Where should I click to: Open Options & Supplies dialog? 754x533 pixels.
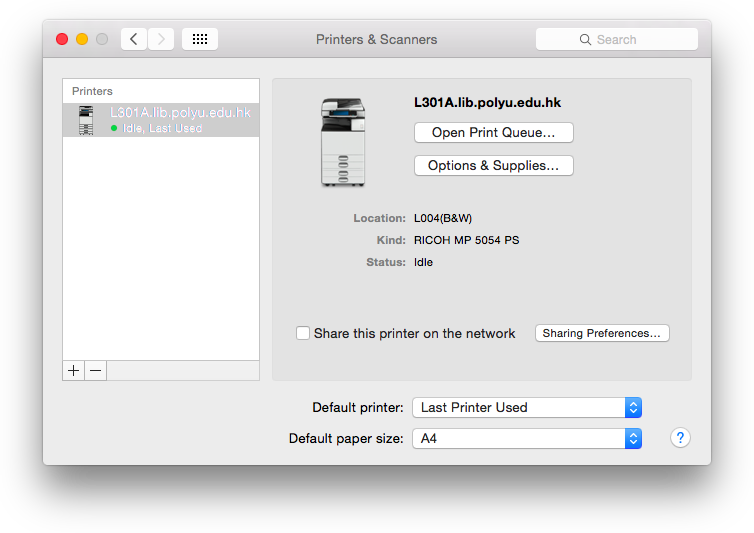coord(494,165)
